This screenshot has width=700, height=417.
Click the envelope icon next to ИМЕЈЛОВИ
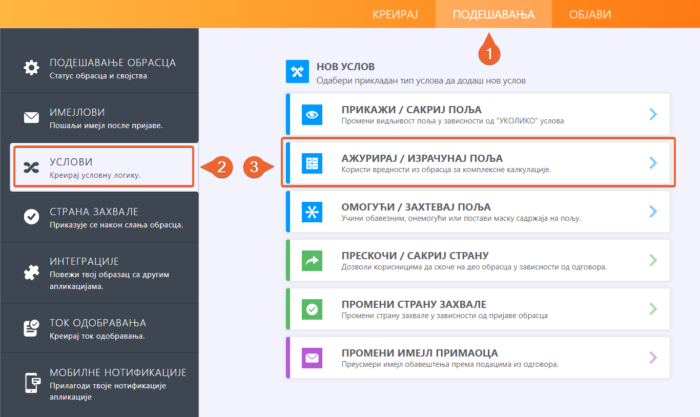(x=31, y=117)
